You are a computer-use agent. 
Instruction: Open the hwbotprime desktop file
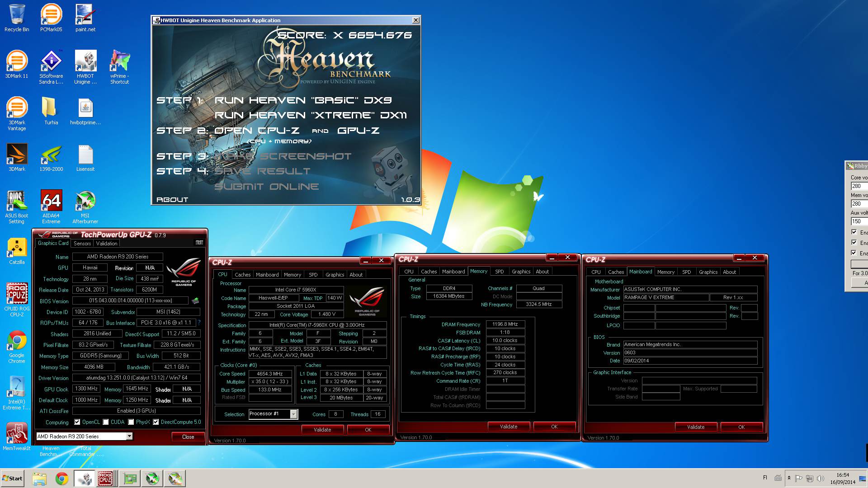coord(85,111)
